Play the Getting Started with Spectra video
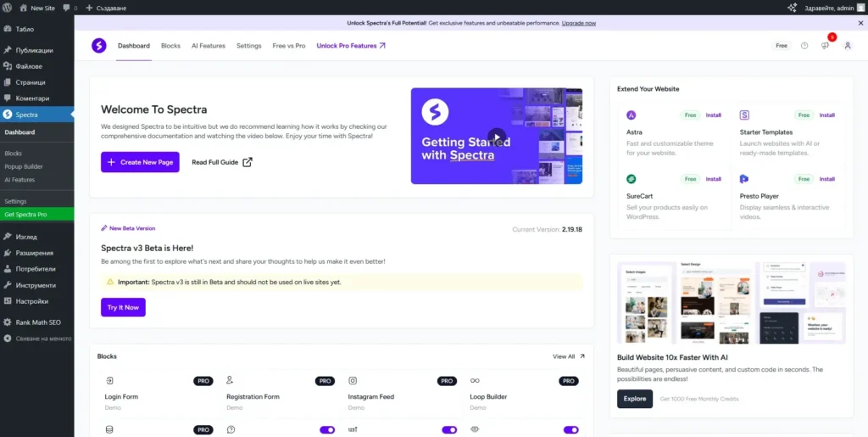 (497, 136)
